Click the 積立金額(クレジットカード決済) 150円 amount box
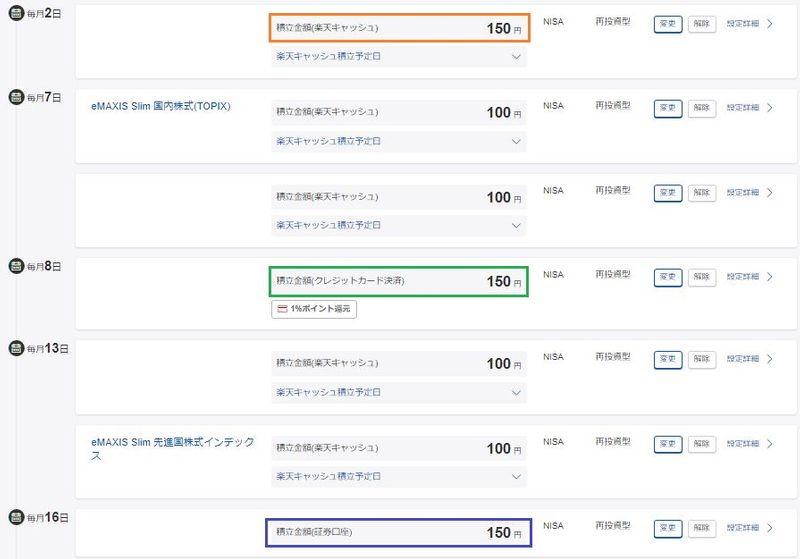 pos(398,281)
